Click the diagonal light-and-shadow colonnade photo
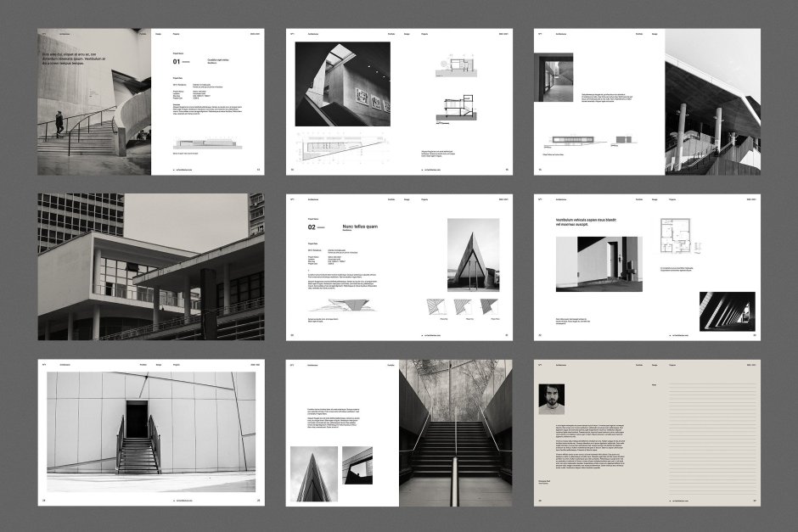Viewport: 798px width, 532px height. click(727, 311)
